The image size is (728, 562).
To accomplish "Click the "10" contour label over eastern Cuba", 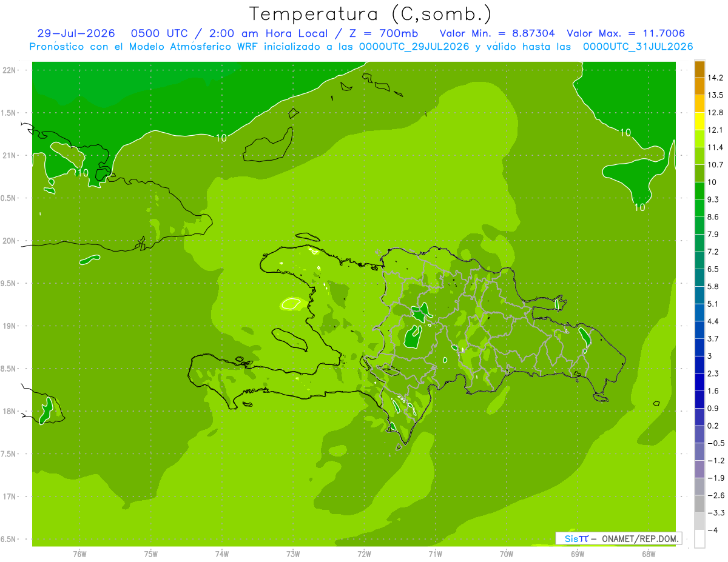I will (x=83, y=173).
